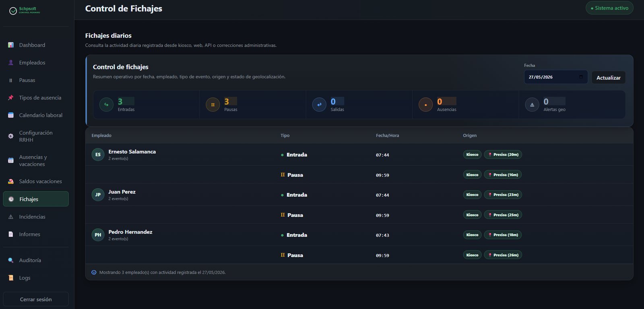This screenshot has height=309, width=644.
Task: Click the Auditoría magnifier icon
Action: (11, 260)
